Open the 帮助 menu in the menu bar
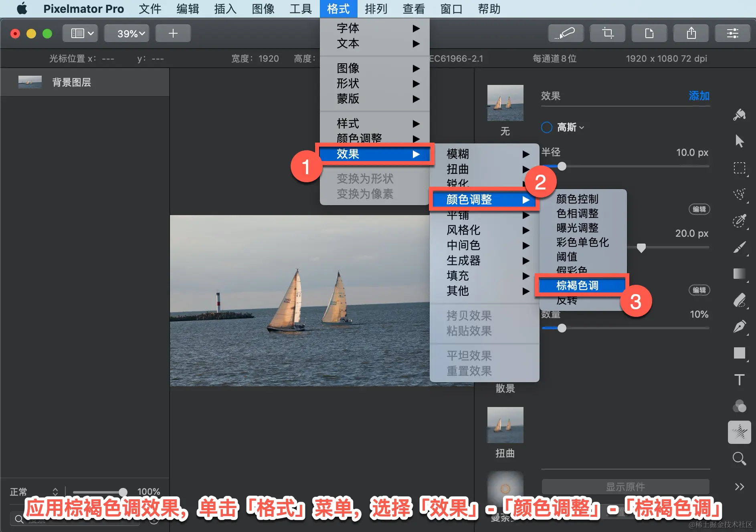This screenshot has width=756, height=532. [489, 8]
